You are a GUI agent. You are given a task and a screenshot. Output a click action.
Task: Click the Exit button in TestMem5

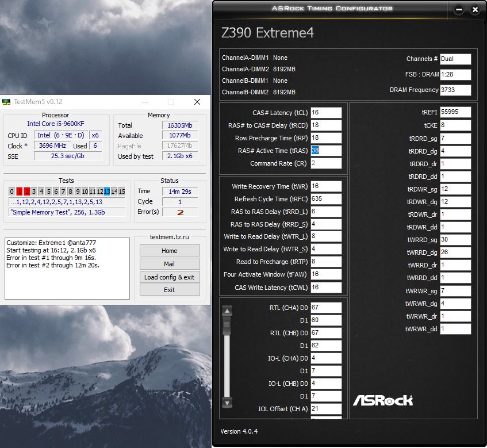[x=170, y=290]
